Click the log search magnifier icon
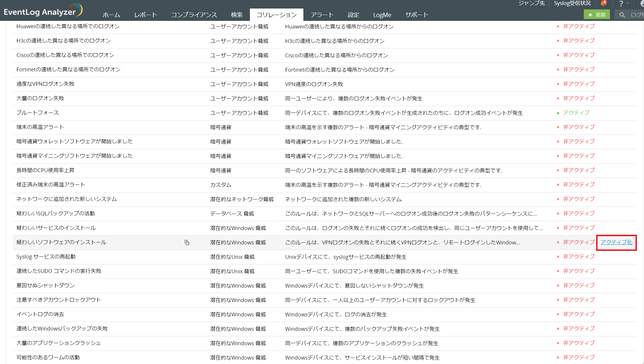The image size is (644, 364). point(622,15)
